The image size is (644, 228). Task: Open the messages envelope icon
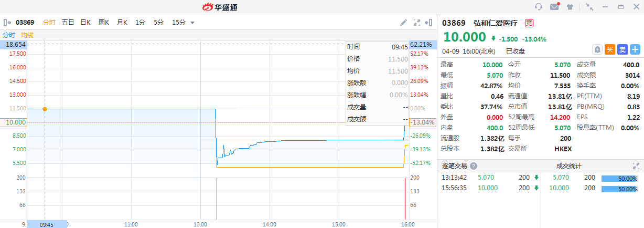click(554, 7)
